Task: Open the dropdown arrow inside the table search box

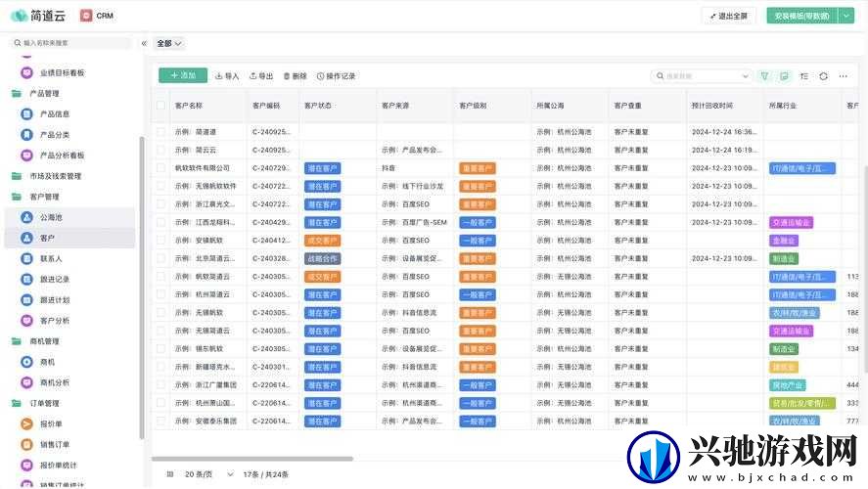Action: click(x=745, y=75)
